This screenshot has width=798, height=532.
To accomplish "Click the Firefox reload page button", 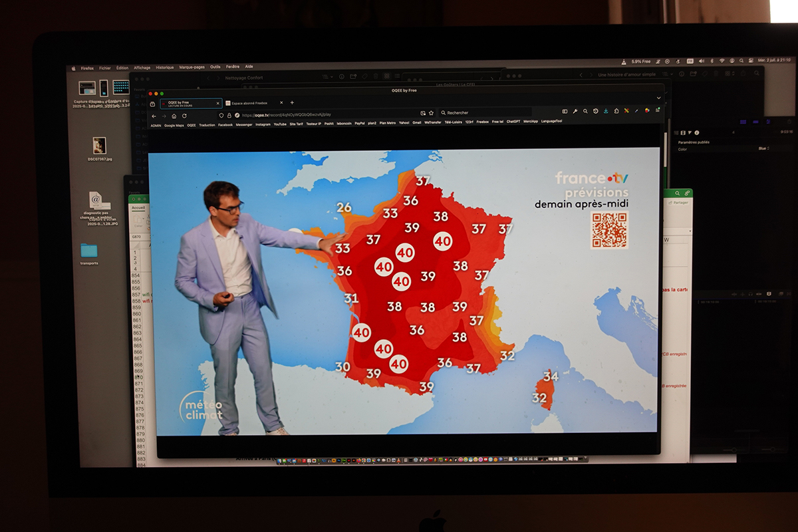I will point(184,116).
